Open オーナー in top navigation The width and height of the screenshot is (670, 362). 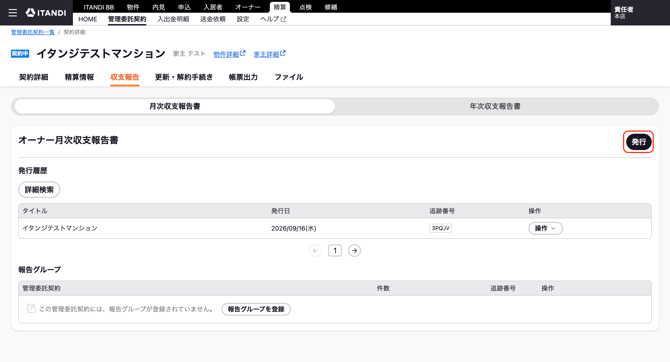click(248, 7)
